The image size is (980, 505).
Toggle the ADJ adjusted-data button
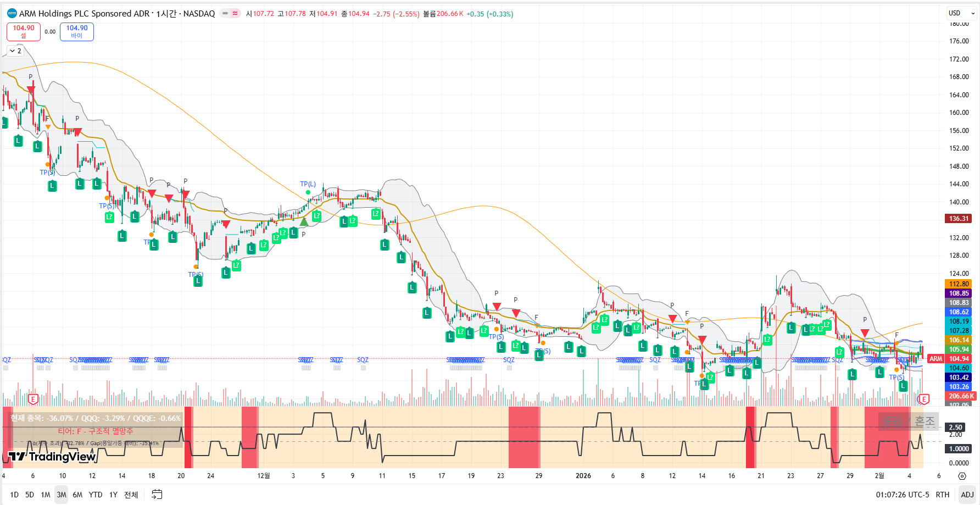pos(967,495)
